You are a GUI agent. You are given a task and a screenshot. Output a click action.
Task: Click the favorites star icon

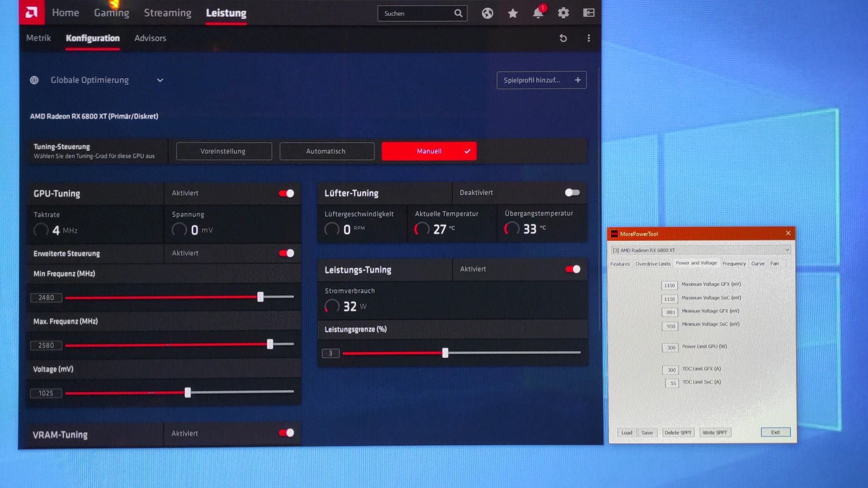pyautogui.click(x=513, y=13)
